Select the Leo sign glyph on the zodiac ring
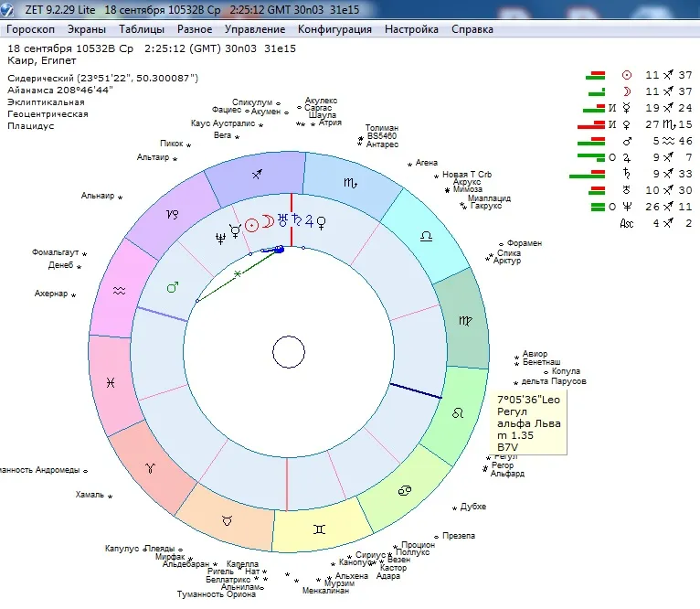This screenshot has width=700, height=609. (456, 413)
